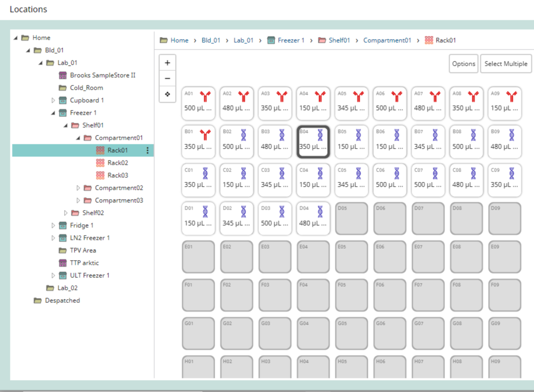Click the Freezer 1 icon in the breadcrumb
Viewport: 534px width, 392px height.
[x=271, y=40]
